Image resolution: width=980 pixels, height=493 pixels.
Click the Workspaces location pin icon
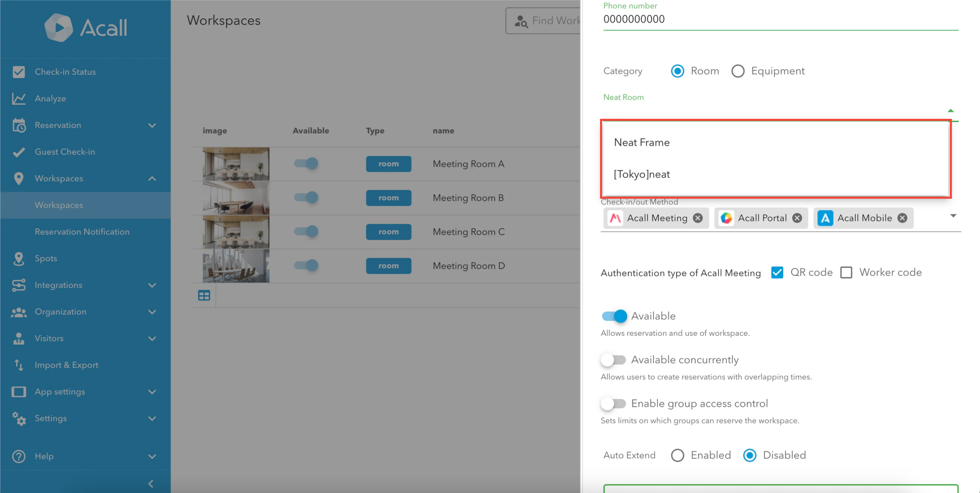[x=19, y=178]
